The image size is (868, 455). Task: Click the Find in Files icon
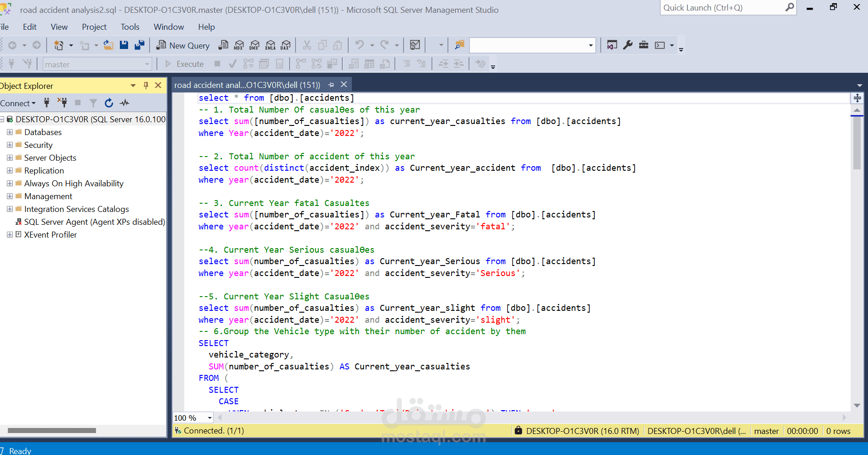(x=459, y=45)
